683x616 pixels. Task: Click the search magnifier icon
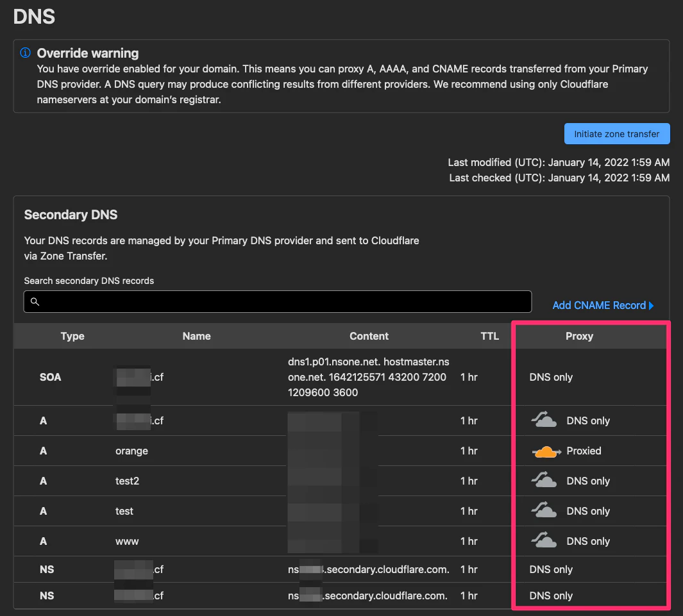click(x=35, y=301)
